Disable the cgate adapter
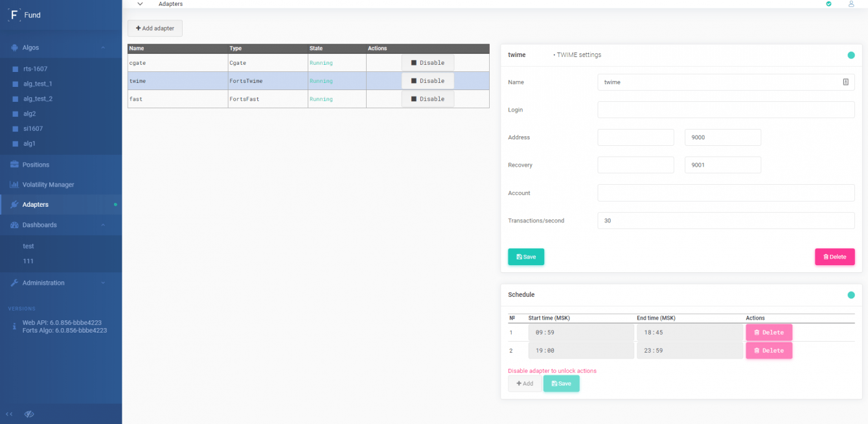The image size is (868, 424). pyautogui.click(x=428, y=63)
